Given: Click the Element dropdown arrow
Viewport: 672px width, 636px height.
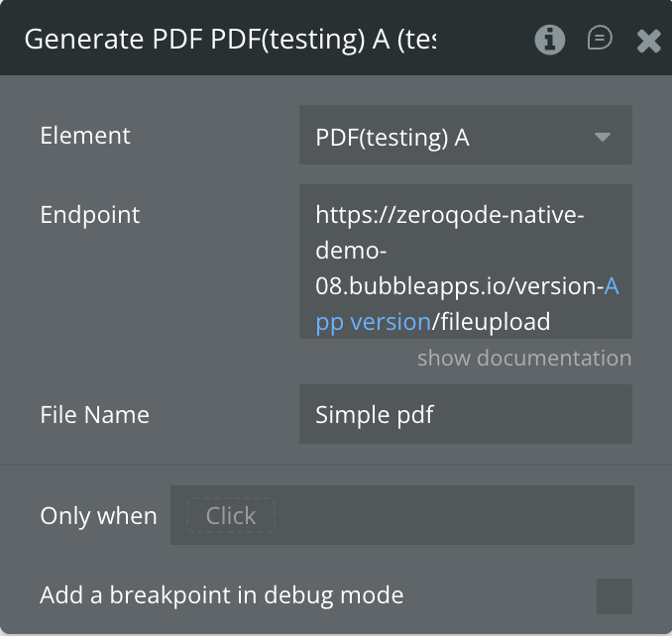Looking at the screenshot, I should [x=603, y=137].
